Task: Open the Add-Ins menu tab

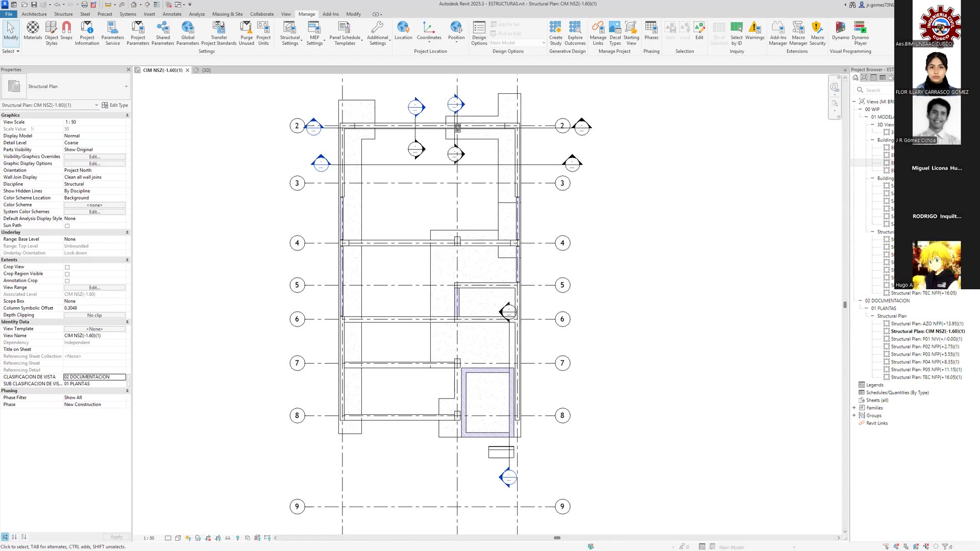Action: (331, 14)
